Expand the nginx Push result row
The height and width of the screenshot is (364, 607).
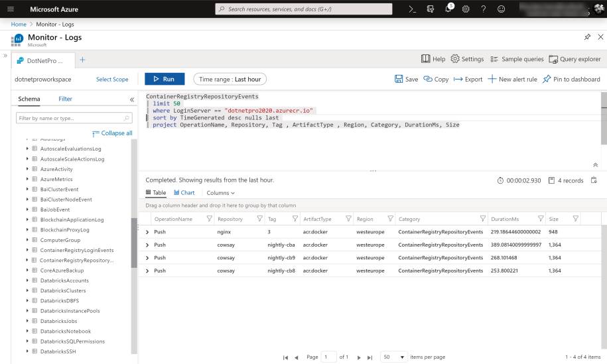click(147, 232)
